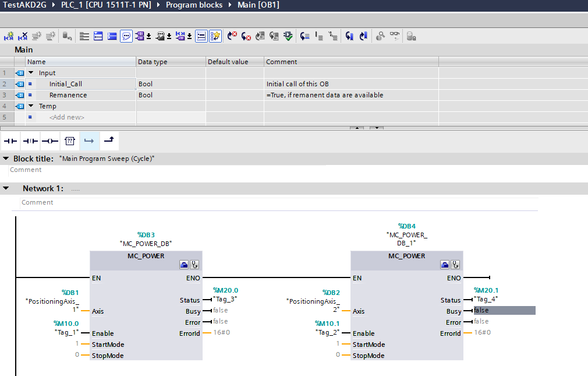Collapse Network 1
This screenshot has height=376, width=588.
[6, 188]
